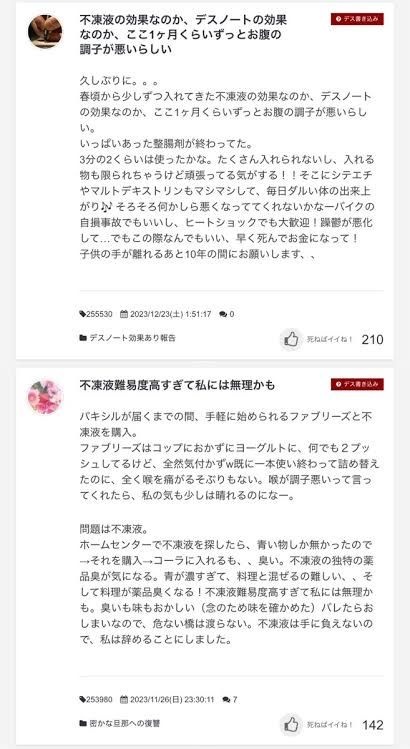
Task: Click the tag icon next to 255530
Action: 82,314
